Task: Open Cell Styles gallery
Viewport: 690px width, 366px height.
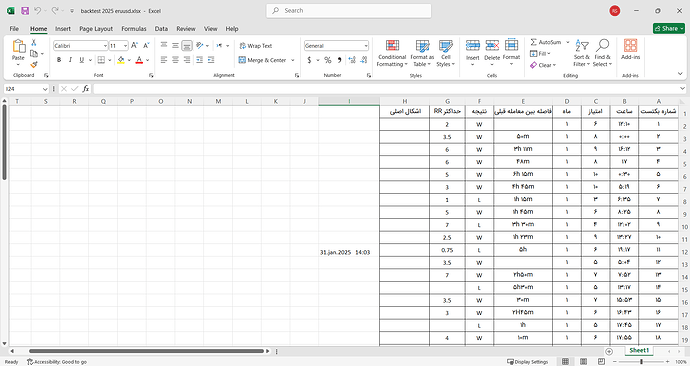Action: click(x=445, y=53)
